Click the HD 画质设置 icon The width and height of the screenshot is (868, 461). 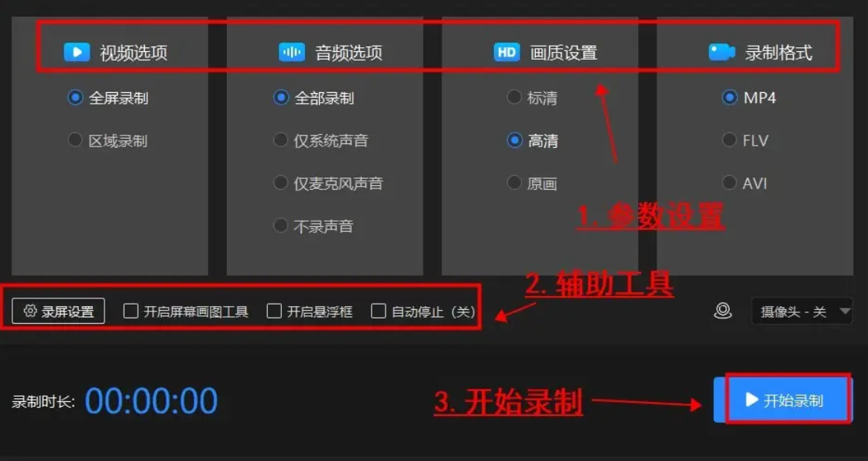(506, 52)
